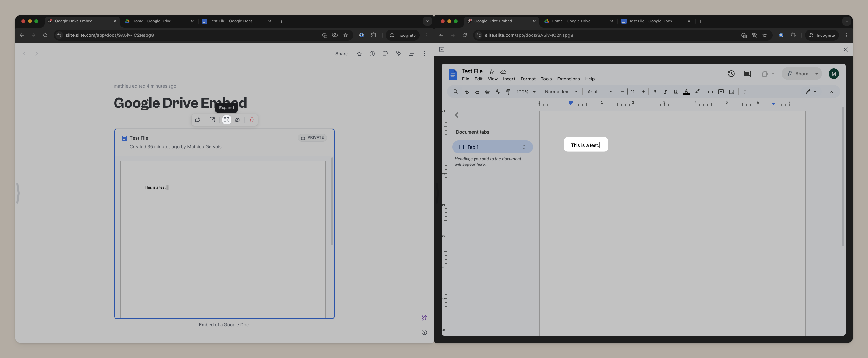Open the highlight color picker in Docs toolbar
This screenshot has height=358, width=868.
tap(697, 92)
